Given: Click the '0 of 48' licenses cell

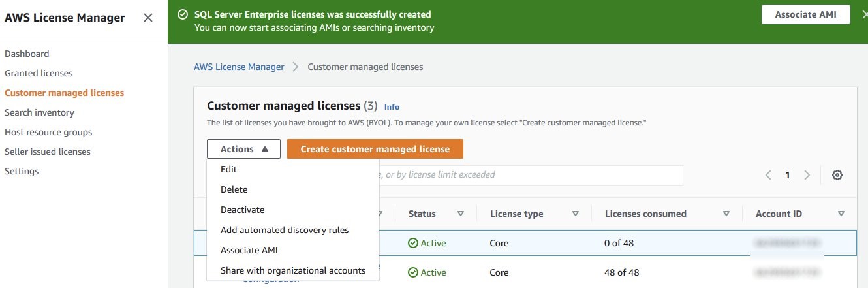Looking at the screenshot, I should click(619, 243).
